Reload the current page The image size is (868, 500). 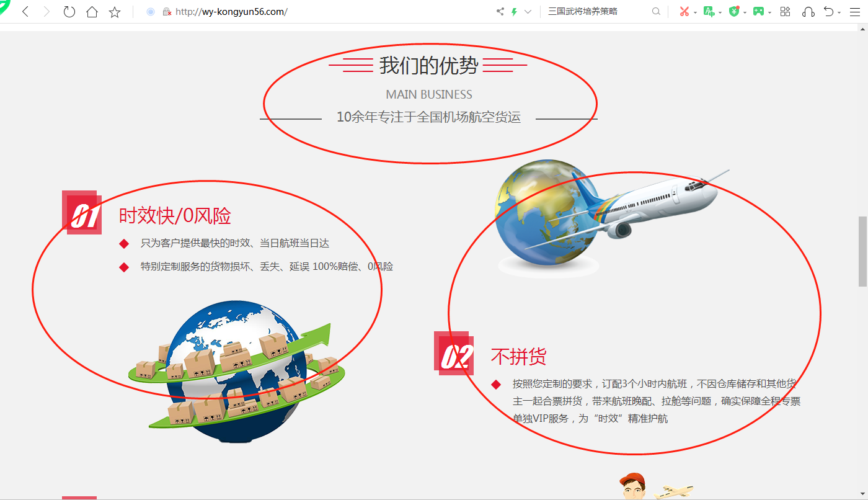point(69,12)
